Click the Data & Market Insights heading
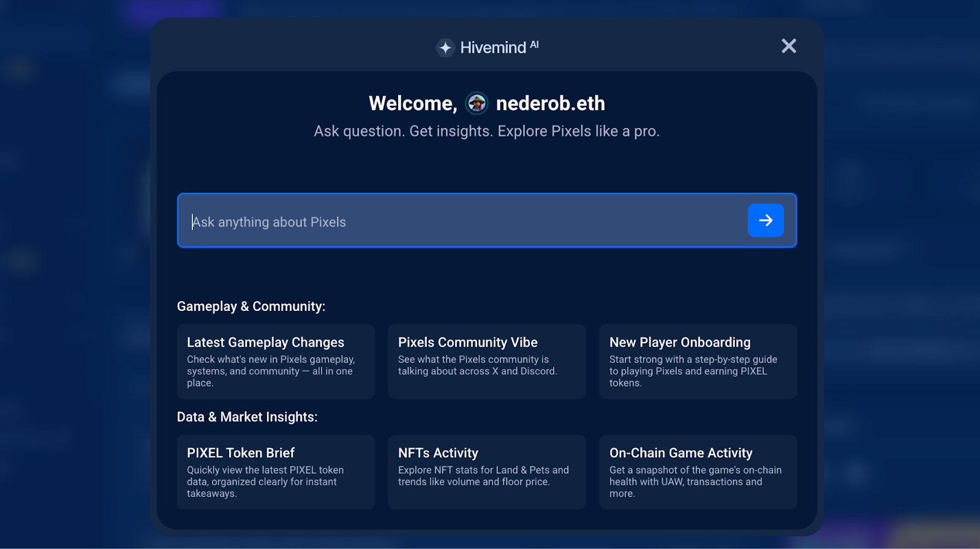Viewport: 980px width, 549px height. point(247,417)
